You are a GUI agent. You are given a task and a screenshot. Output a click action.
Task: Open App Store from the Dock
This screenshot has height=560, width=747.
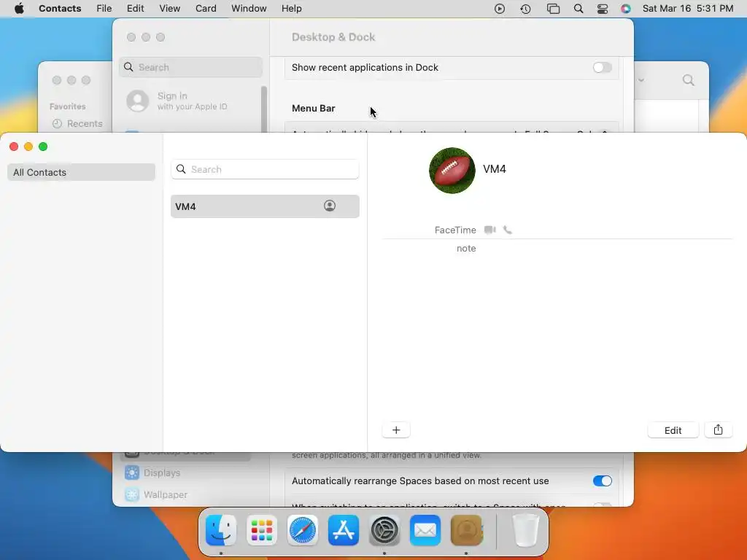[x=344, y=530]
